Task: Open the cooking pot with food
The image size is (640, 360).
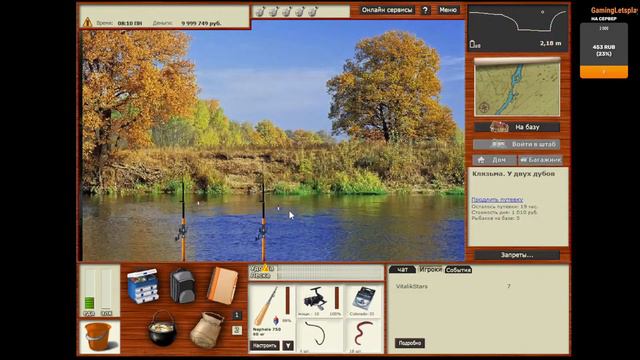Action: (162, 329)
